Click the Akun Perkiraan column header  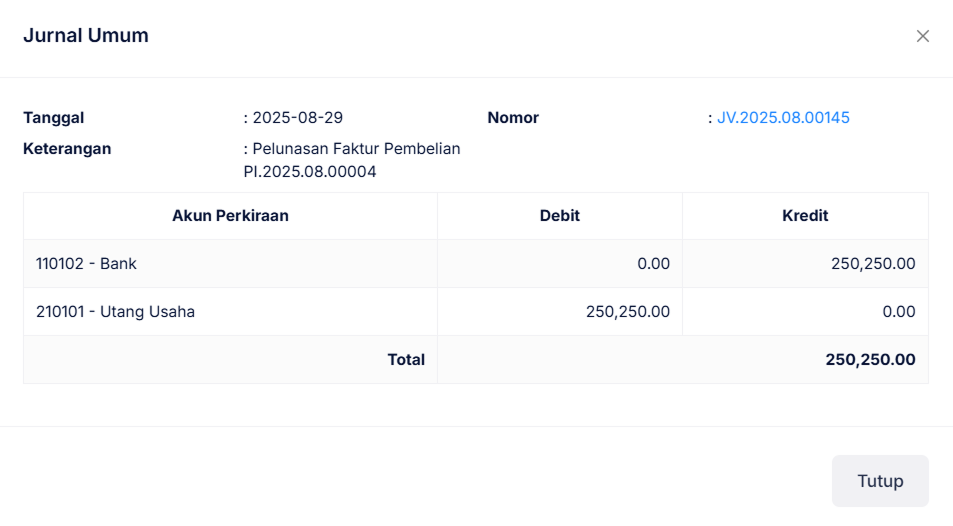pyautogui.click(x=230, y=216)
